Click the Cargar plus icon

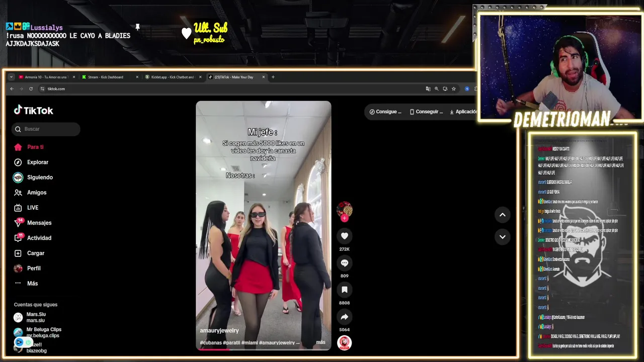point(18,253)
